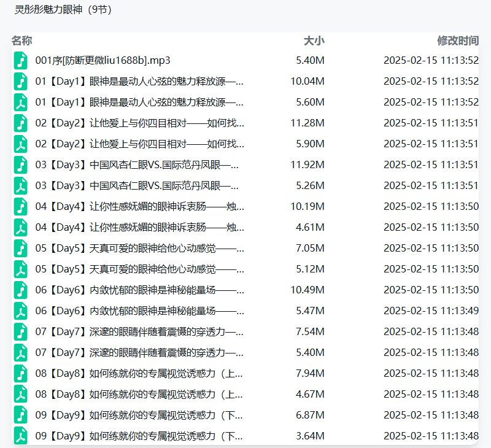Sort by the 修改时间 column header
The height and width of the screenshot is (448, 491).
point(458,41)
